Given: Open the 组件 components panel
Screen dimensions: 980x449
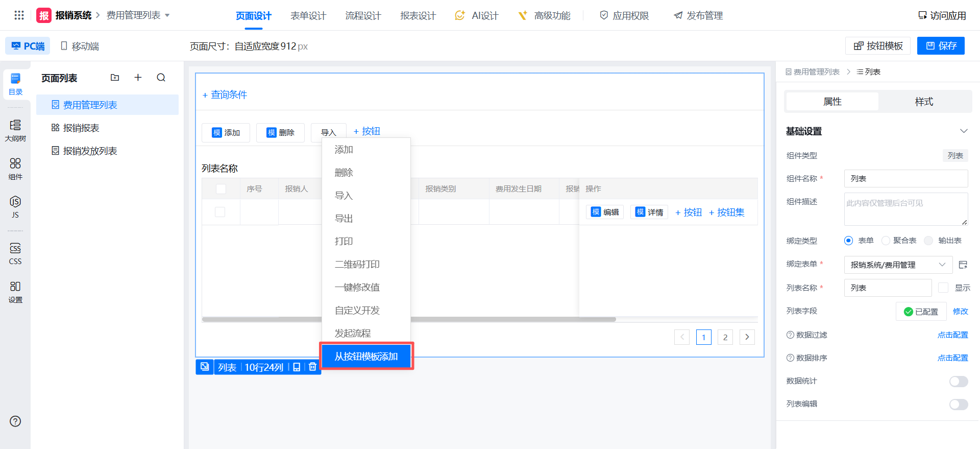Looking at the screenshot, I should click(15, 169).
